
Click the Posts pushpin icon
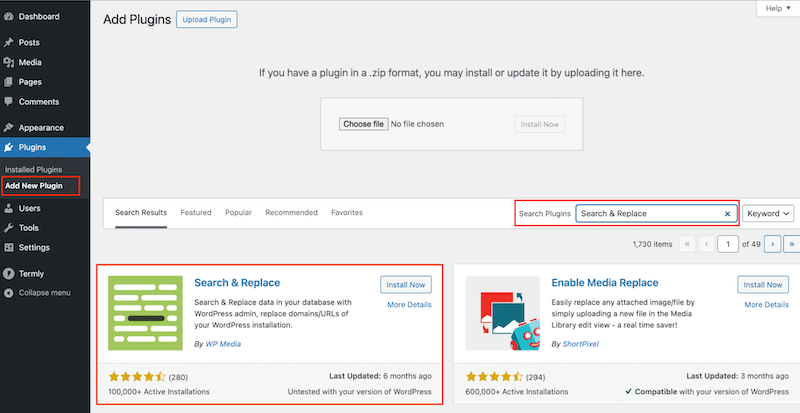tap(8, 42)
